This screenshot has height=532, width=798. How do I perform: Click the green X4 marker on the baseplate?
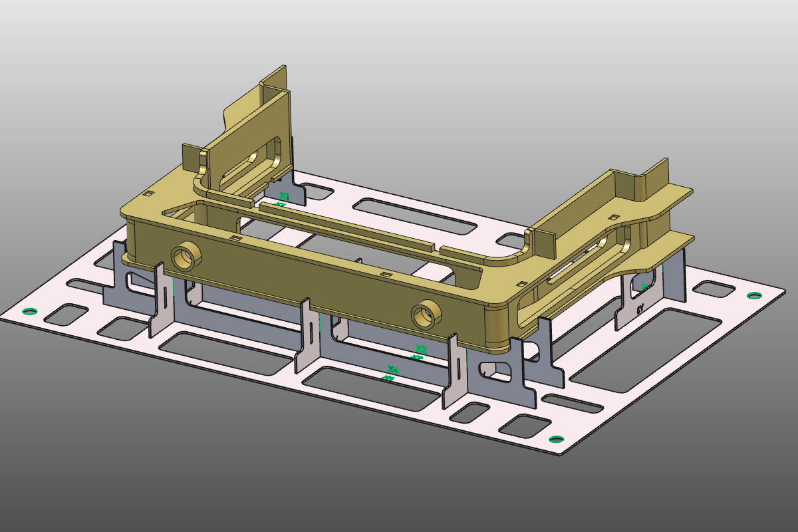click(392, 368)
